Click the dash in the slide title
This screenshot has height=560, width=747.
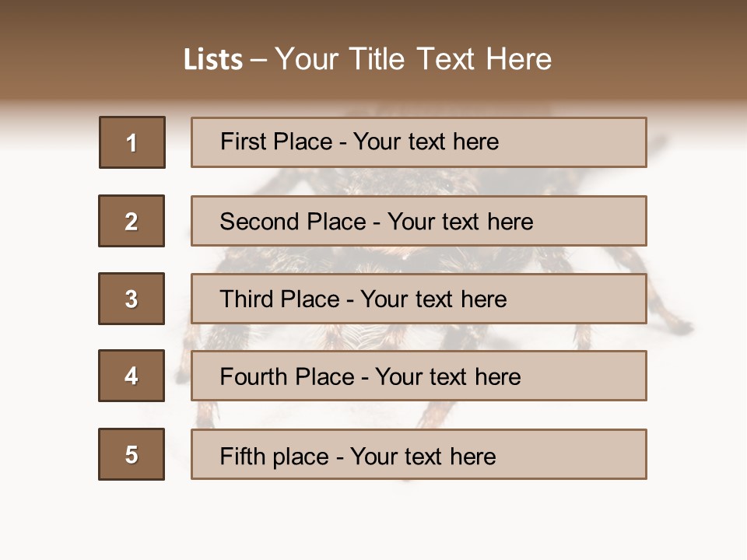(x=258, y=59)
